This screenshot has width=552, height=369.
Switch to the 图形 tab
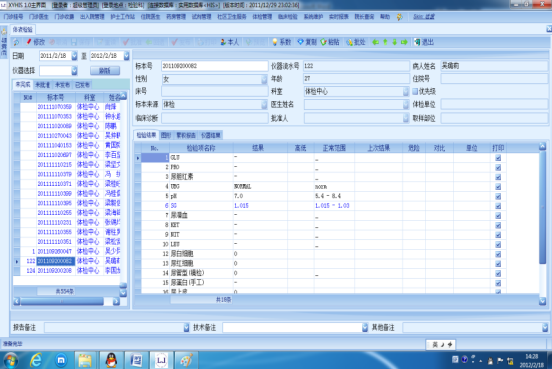click(166, 135)
